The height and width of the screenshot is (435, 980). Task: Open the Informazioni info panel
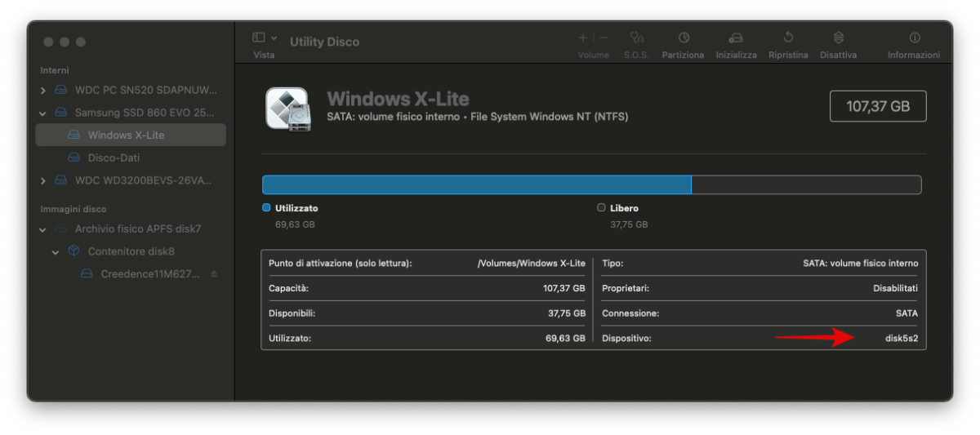point(915,38)
